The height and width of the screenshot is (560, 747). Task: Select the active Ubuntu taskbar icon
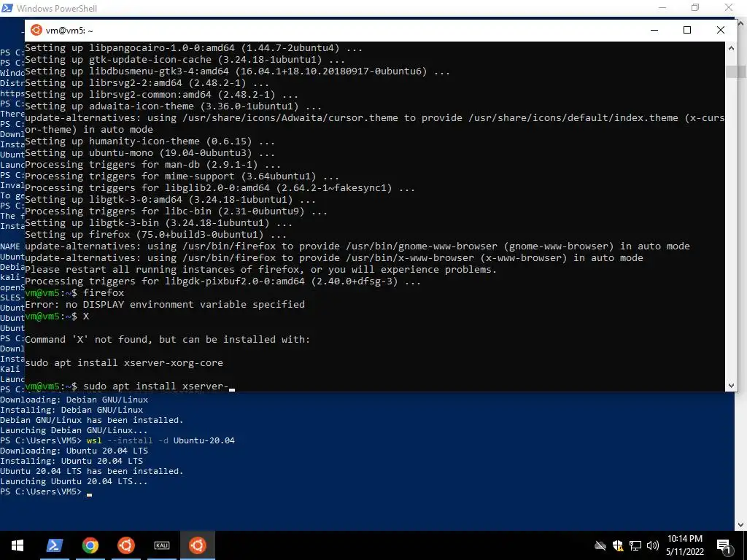[197, 545]
